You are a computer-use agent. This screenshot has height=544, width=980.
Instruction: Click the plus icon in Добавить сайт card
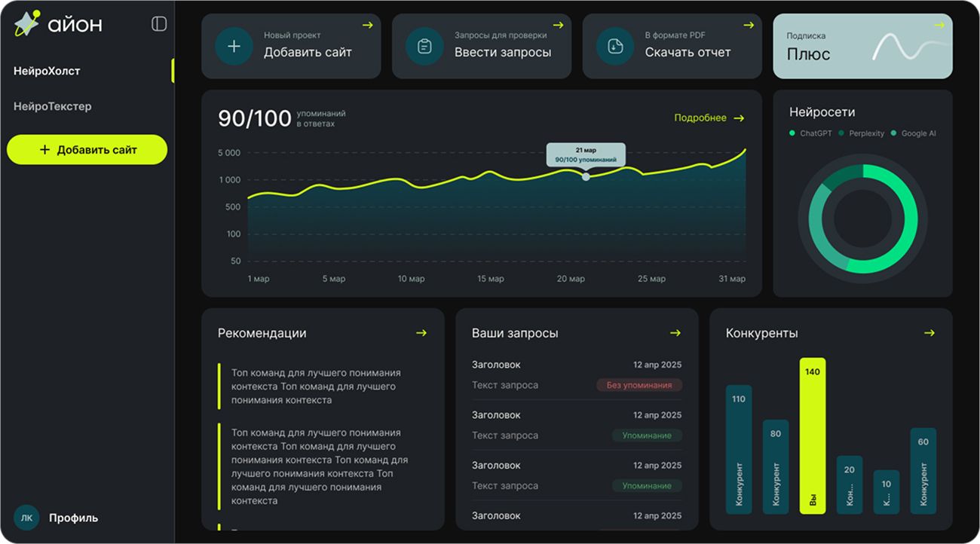[234, 47]
